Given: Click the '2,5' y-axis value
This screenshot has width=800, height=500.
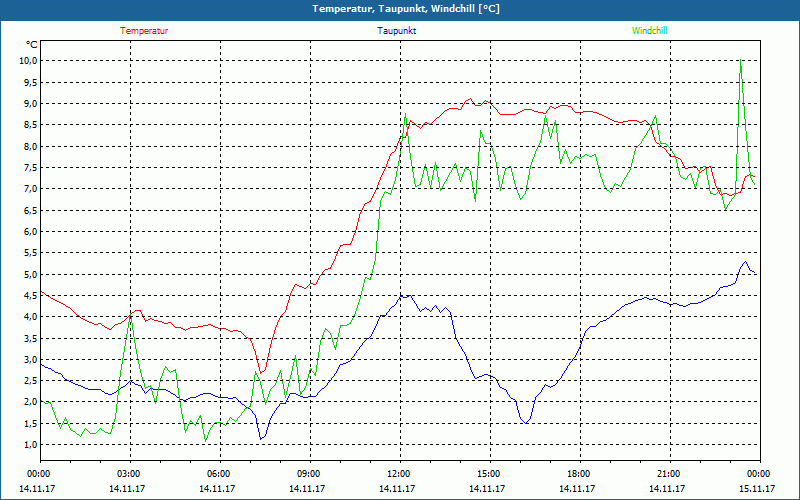Looking at the screenshot, I should pos(31,381).
